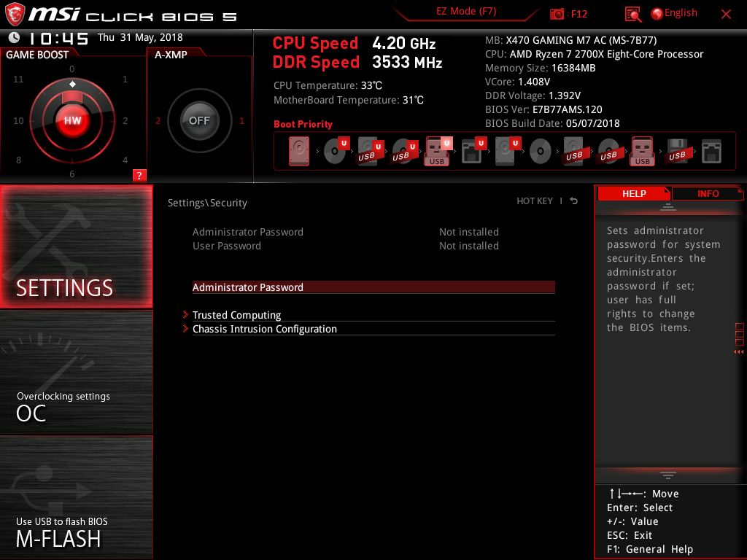Select the UEFI CD/DVD boot icon, second in list
The width and height of the screenshot is (747, 560).
click(x=336, y=150)
